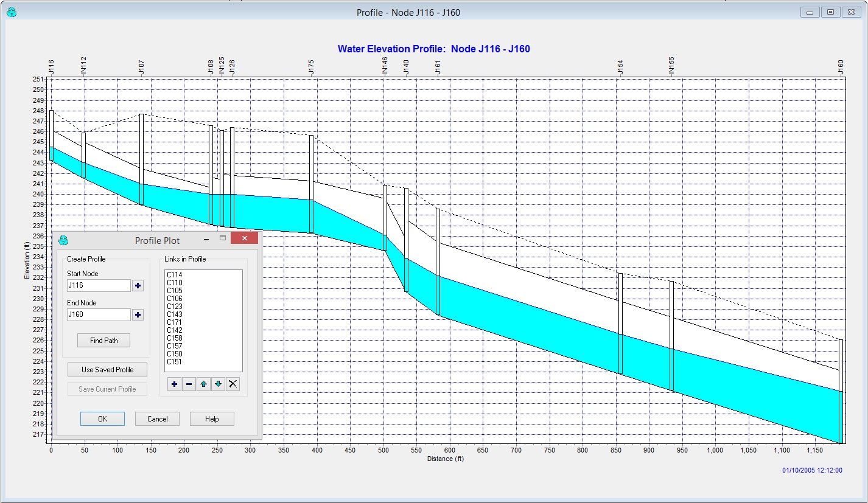Move link up with the up arrow
868x503 pixels.
click(203, 384)
